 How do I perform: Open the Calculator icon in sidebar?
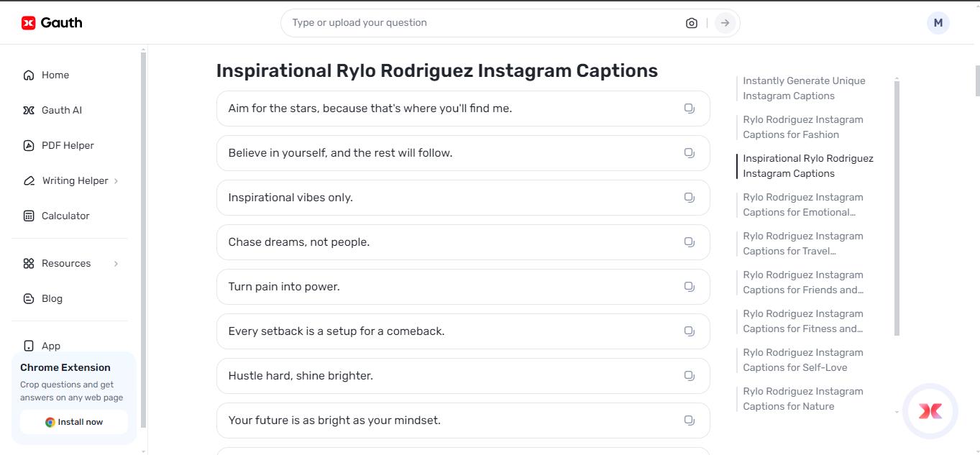click(x=28, y=216)
